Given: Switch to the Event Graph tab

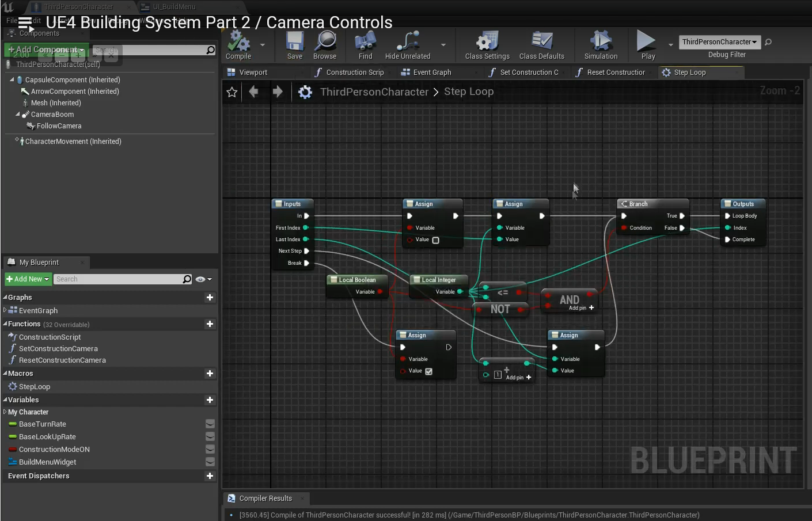Looking at the screenshot, I should (432, 73).
